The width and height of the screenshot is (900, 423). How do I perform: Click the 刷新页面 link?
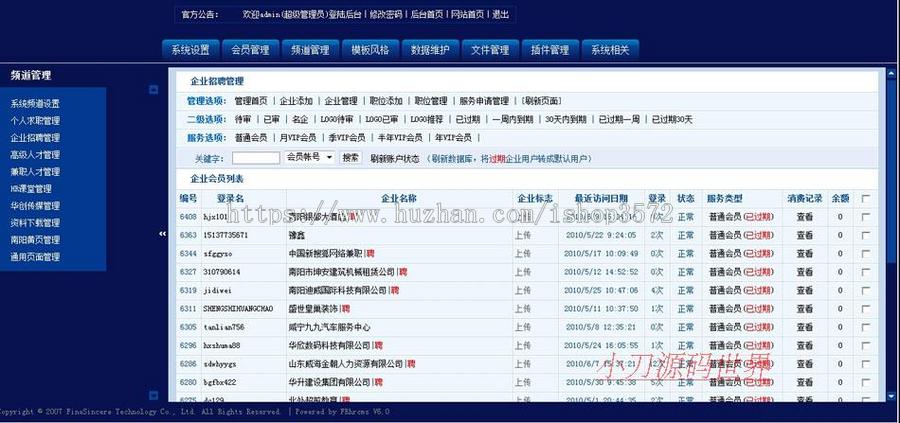541,101
